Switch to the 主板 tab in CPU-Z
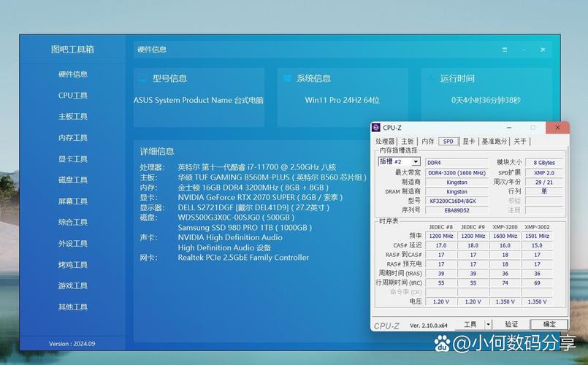The width and height of the screenshot is (588, 365). [x=408, y=142]
